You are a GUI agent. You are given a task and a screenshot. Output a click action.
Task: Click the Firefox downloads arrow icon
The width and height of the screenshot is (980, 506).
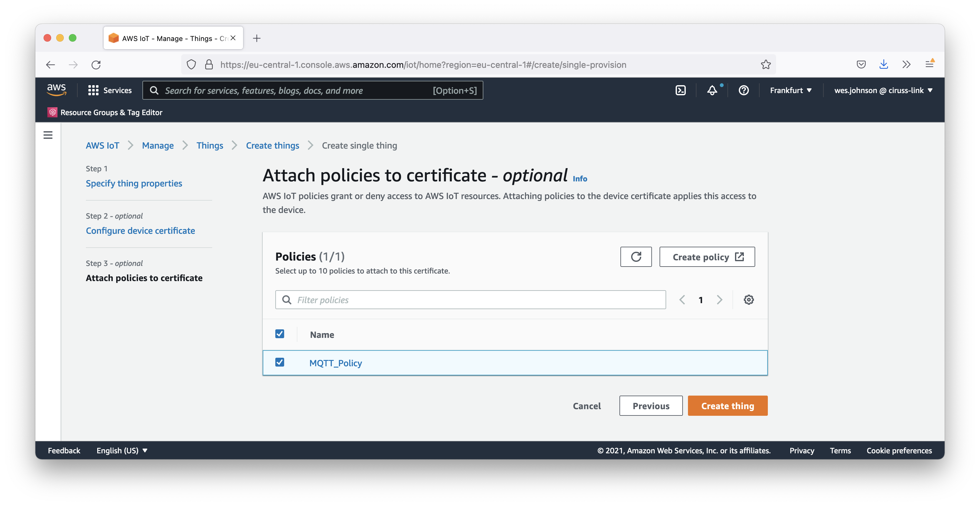coord(883,65)
